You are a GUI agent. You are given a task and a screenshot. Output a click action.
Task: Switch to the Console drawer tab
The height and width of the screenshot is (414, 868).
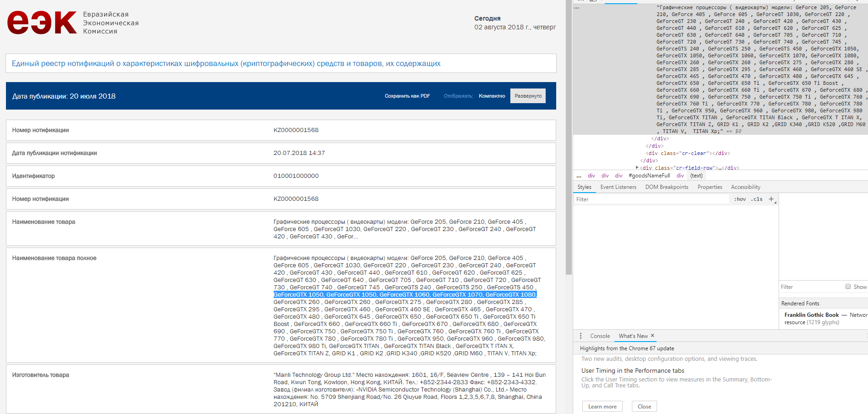pos(600,336)
